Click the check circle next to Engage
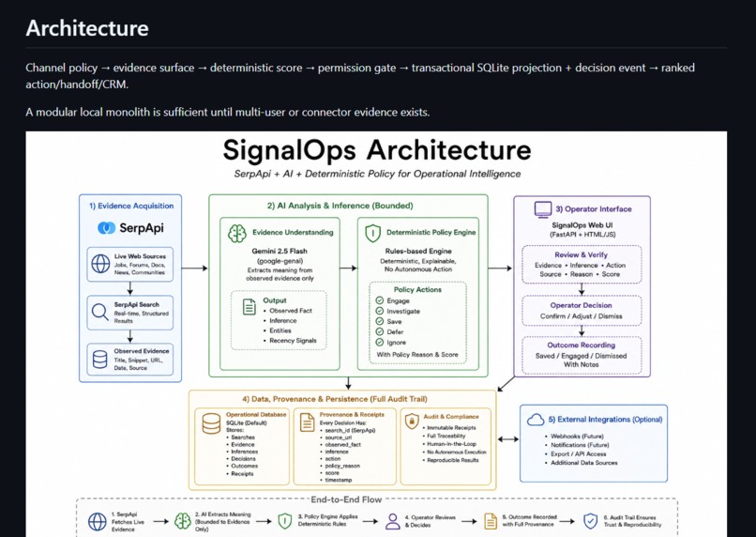Viewport: 756px width, 537px height. click(x=380, y=300)
